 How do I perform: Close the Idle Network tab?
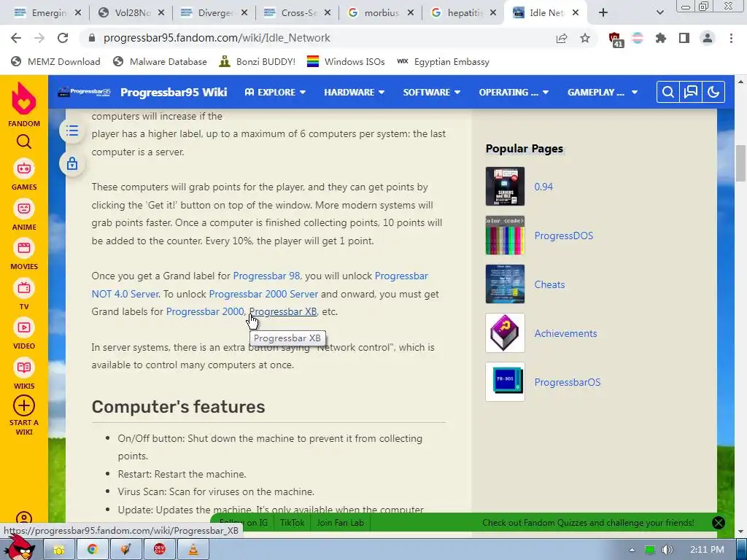(576, 13)
